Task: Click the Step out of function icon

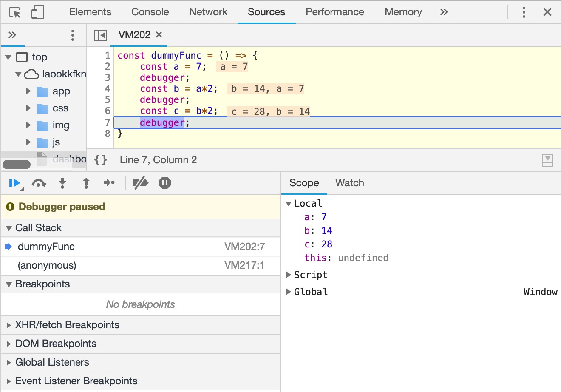Action: 86,183
